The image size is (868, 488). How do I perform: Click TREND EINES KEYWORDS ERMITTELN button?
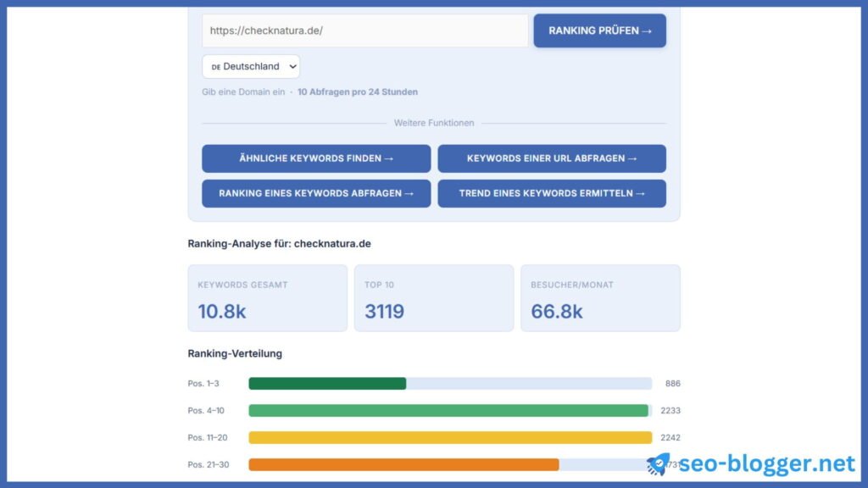[552, 193]
